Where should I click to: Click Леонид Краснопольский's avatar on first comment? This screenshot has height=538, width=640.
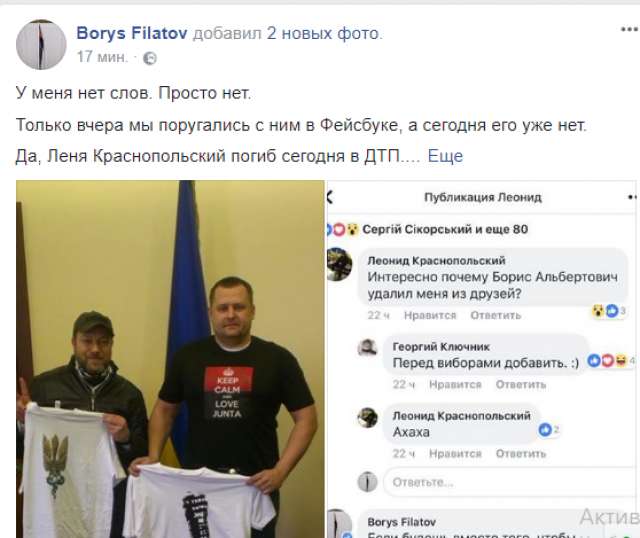tap(339, 264)
